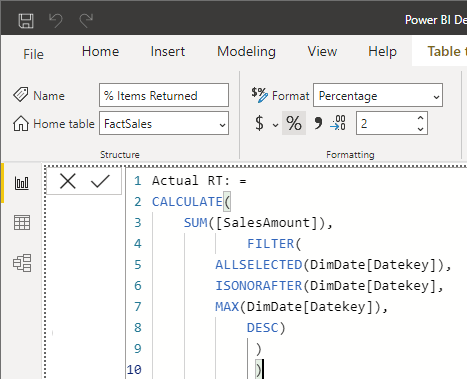
Task: Commit formula with the checkmark icon
Action: 100,181
